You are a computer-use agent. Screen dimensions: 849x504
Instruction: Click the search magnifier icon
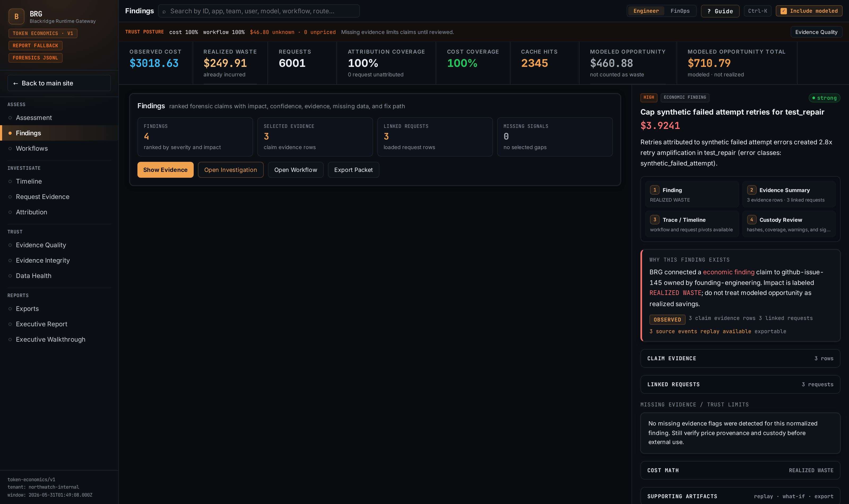[164, 12]
